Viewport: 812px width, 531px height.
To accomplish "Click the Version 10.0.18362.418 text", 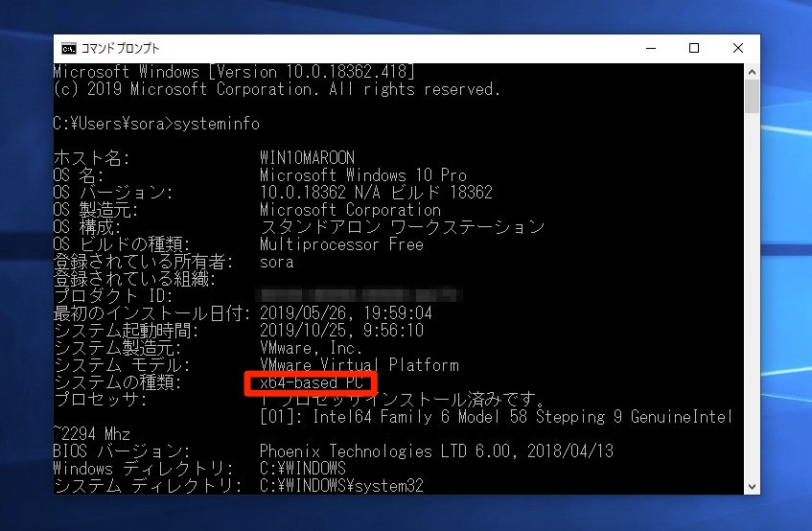I will coord(311,72).
